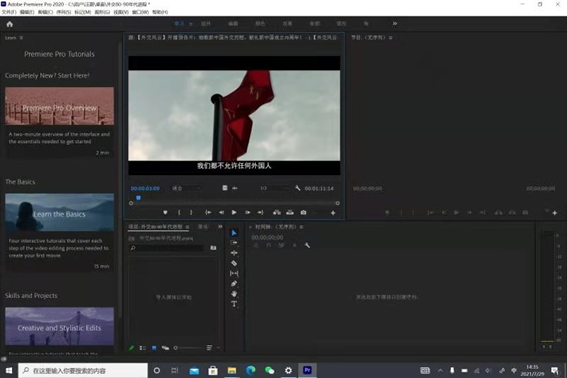Open the Program monitor panel menu

tap(391, 38)
